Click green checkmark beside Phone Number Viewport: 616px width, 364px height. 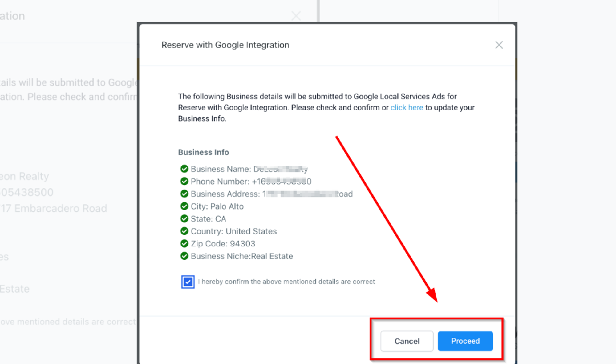(184, 181)
